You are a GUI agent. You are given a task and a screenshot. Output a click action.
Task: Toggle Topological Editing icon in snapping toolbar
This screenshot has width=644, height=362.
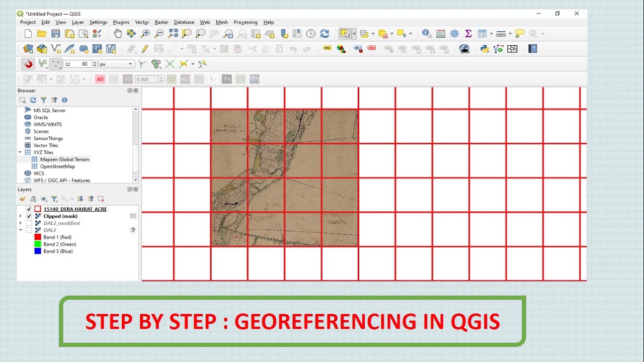142,64
